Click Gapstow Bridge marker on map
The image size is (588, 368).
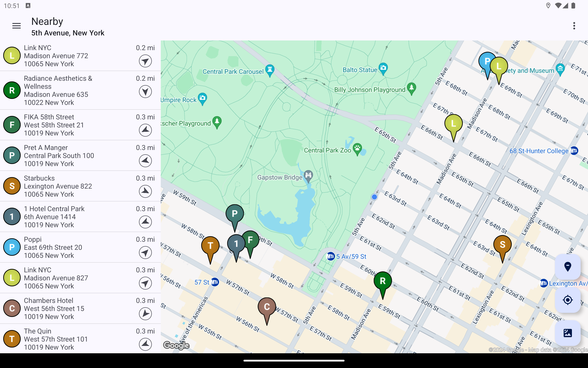(308, 176)
